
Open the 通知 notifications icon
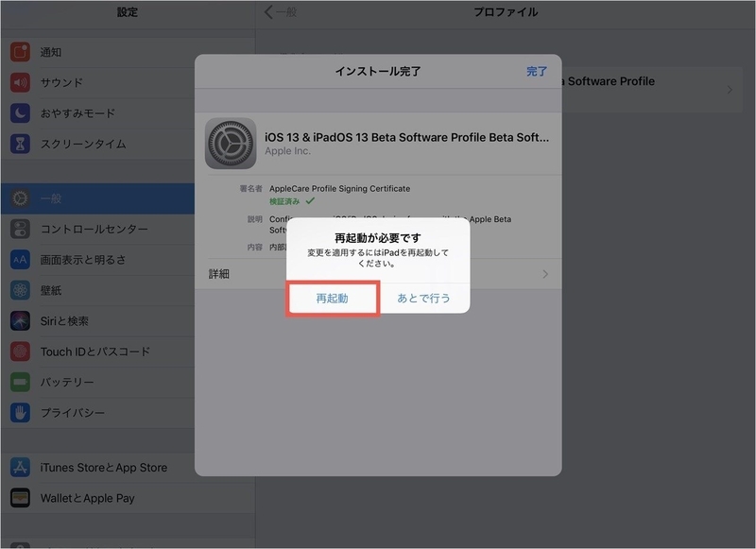click(20, 52)
